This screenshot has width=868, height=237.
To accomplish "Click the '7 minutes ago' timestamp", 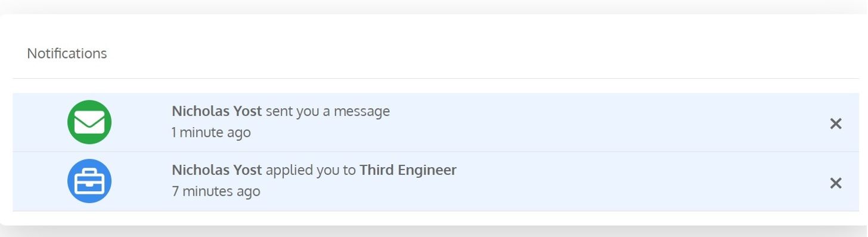I will 216,191.
